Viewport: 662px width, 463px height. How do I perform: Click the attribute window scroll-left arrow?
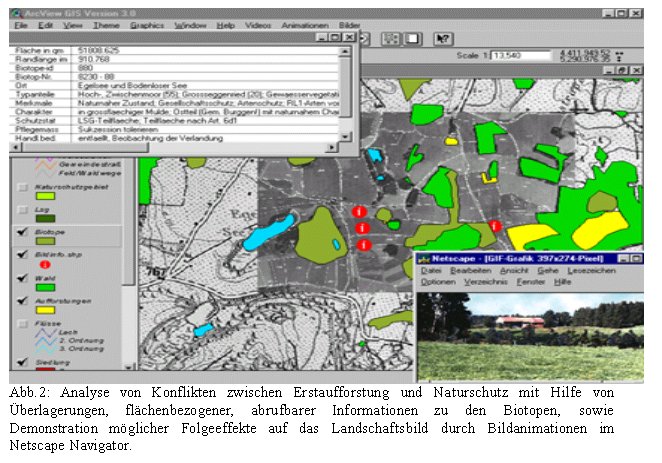tap(16, 147)
